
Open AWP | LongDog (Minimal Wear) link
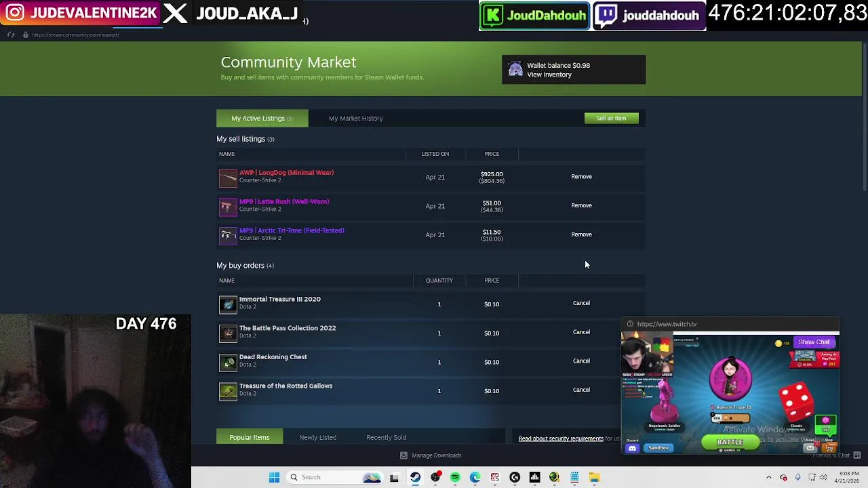point(286,172)
